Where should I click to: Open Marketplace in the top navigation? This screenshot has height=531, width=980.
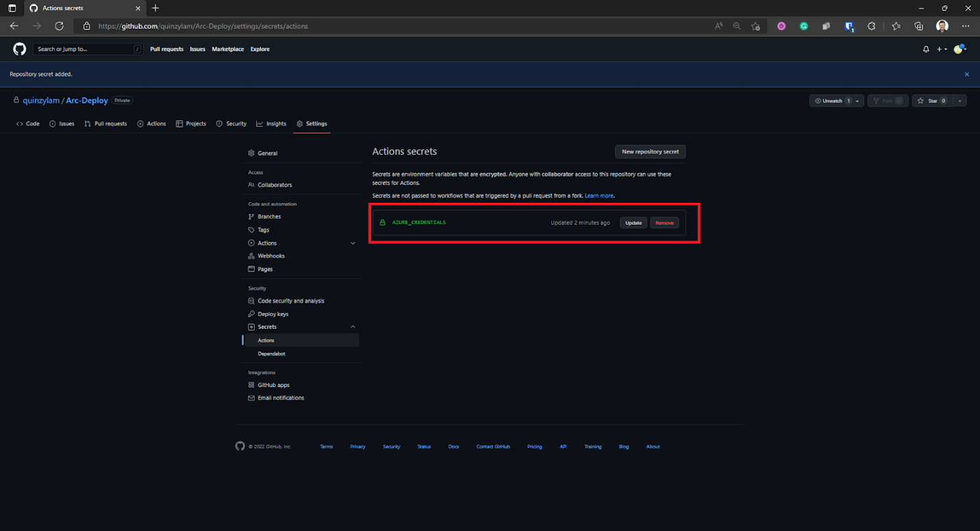[227, 49]
